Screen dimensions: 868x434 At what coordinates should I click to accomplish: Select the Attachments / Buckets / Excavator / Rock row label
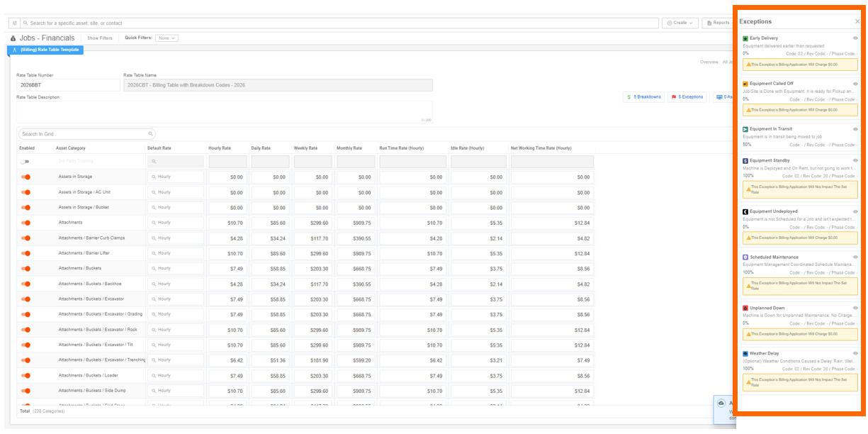pos(98,330)
